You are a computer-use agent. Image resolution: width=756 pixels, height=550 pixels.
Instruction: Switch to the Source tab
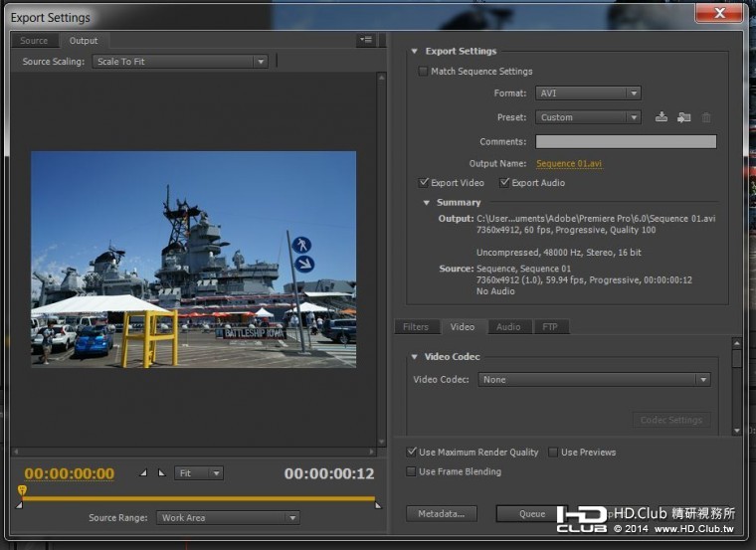tap(34, 41)
